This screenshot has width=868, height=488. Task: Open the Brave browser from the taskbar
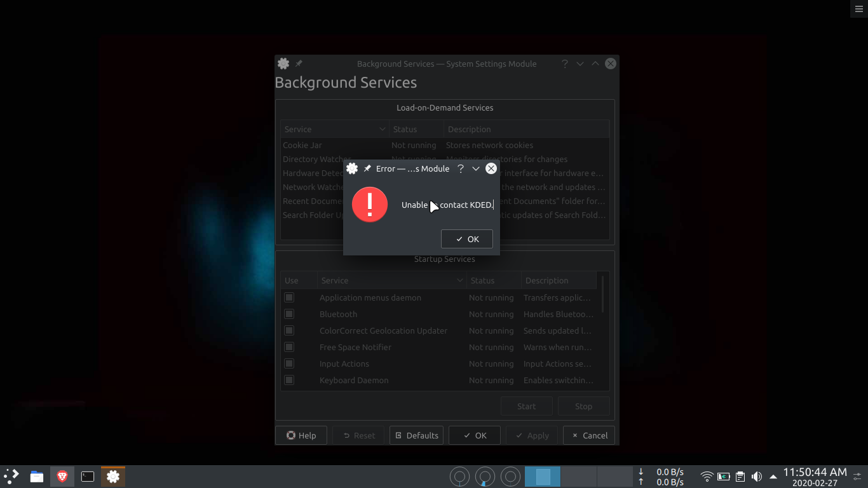(x=62, y=476)
